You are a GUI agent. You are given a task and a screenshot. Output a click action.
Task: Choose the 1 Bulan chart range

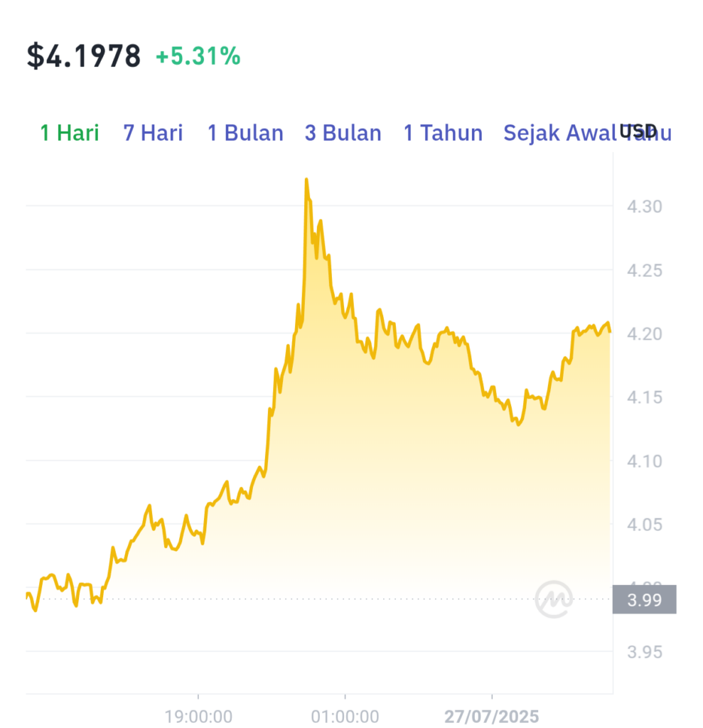pyautogui.click(x=245, y=133)
